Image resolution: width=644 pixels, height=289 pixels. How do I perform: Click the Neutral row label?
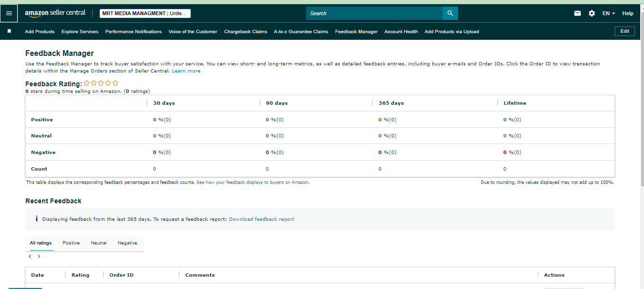coord(41,136)
